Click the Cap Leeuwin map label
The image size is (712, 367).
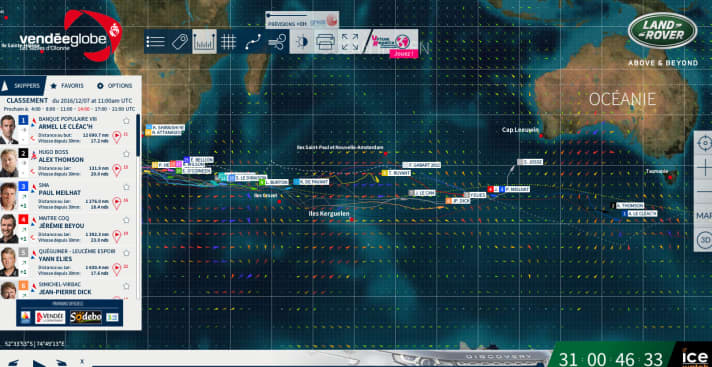520,130
